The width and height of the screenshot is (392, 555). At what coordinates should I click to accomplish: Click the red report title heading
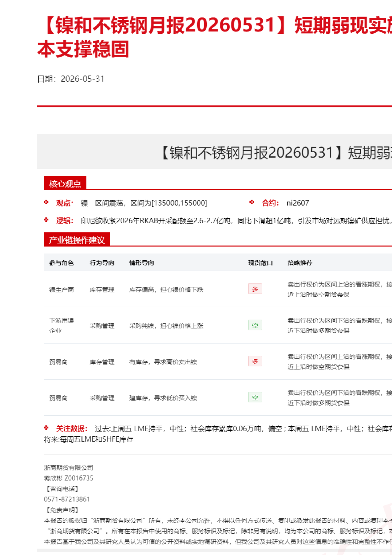pyautogui.click(x=214, y=37)
